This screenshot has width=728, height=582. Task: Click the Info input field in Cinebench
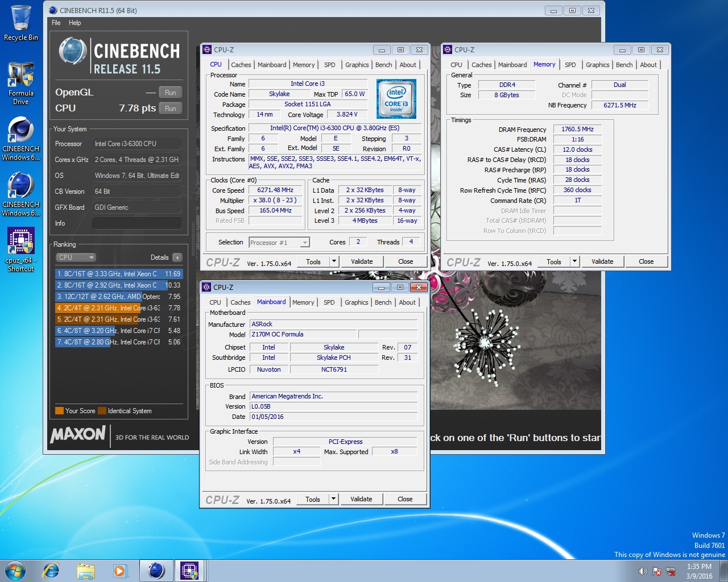pyautogui.click(x=136, y=223)
